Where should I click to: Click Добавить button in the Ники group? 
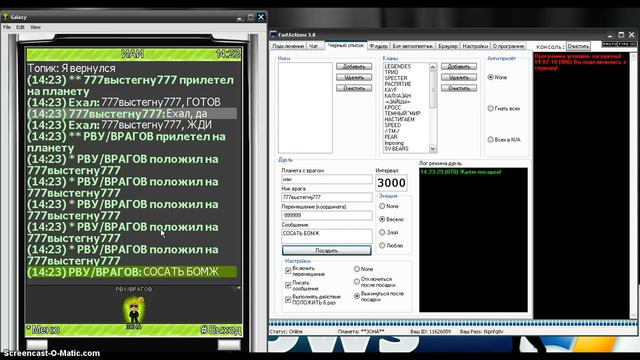tap(354, 66)
